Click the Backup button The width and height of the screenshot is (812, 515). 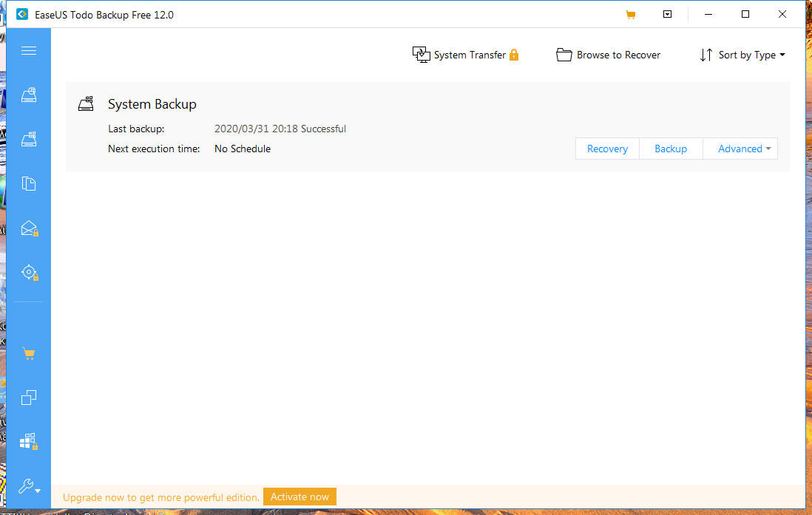point(671,149)
